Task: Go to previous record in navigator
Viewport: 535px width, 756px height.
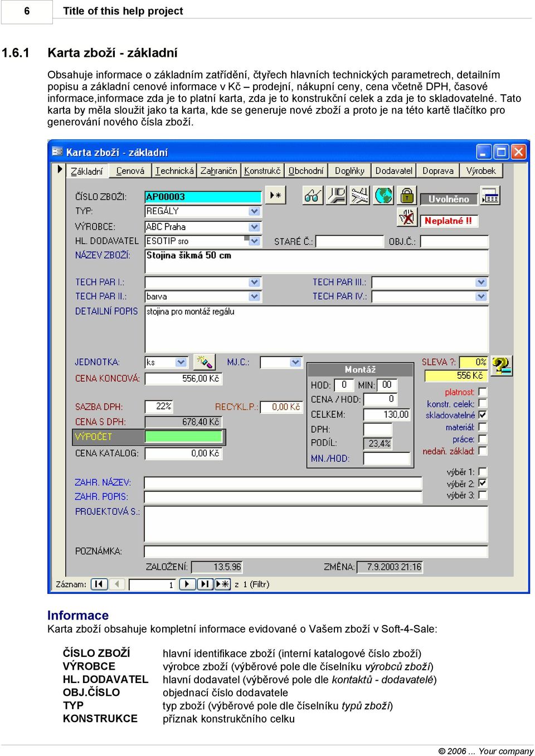Action: click(117, 584)
